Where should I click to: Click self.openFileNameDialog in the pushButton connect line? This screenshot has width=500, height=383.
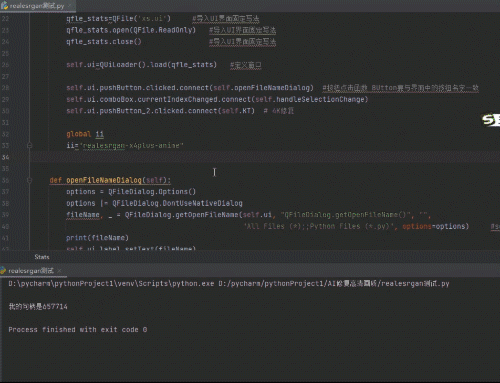pos(261,88)
